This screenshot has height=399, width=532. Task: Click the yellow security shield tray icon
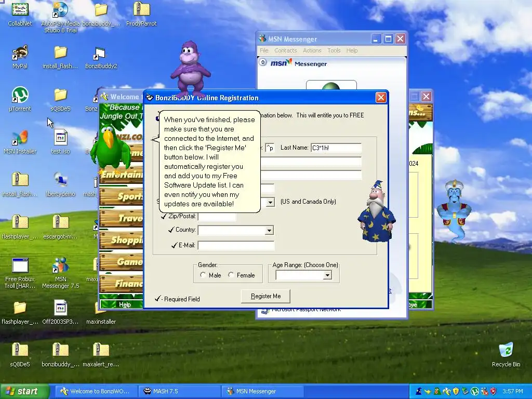click(x=456, y=391)
